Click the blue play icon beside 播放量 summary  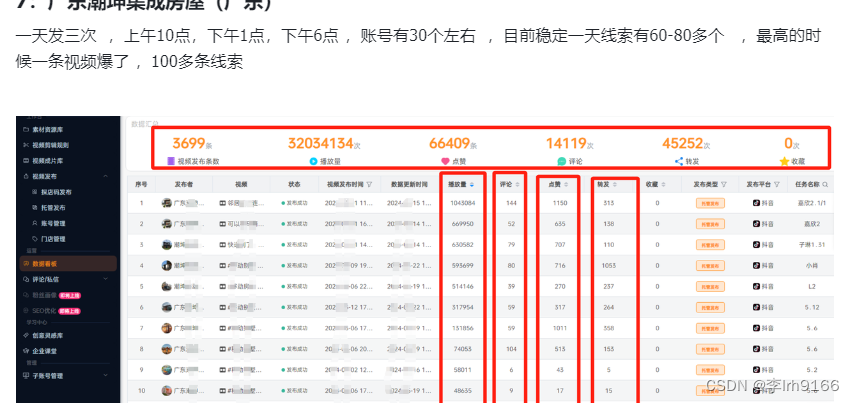(313, 161)
